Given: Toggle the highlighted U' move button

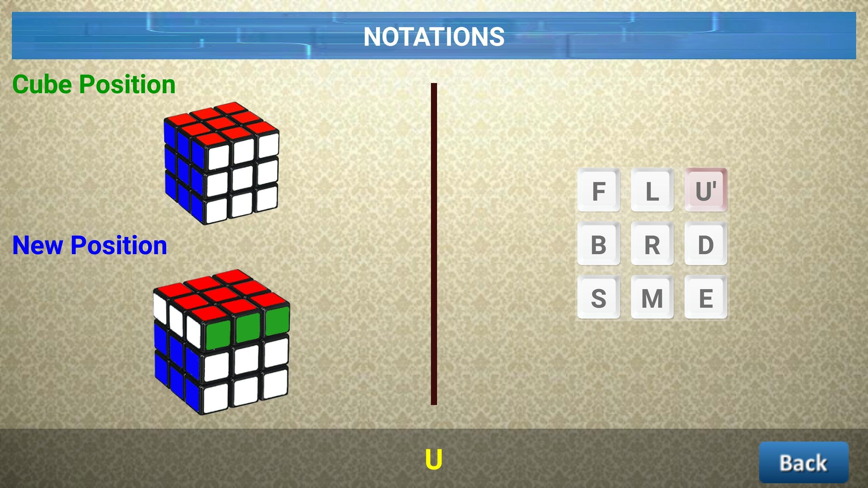Looking at the screenshot, I should [x=707, y=189].
